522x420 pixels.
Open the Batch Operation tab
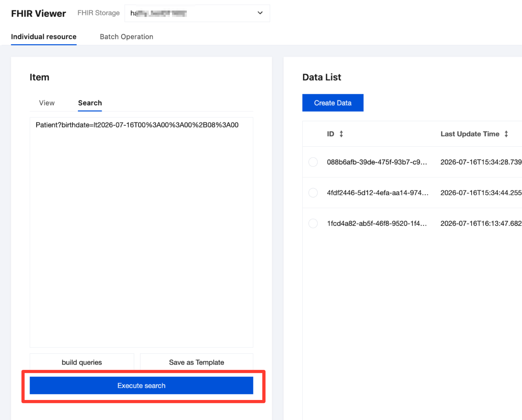[126, 37]
